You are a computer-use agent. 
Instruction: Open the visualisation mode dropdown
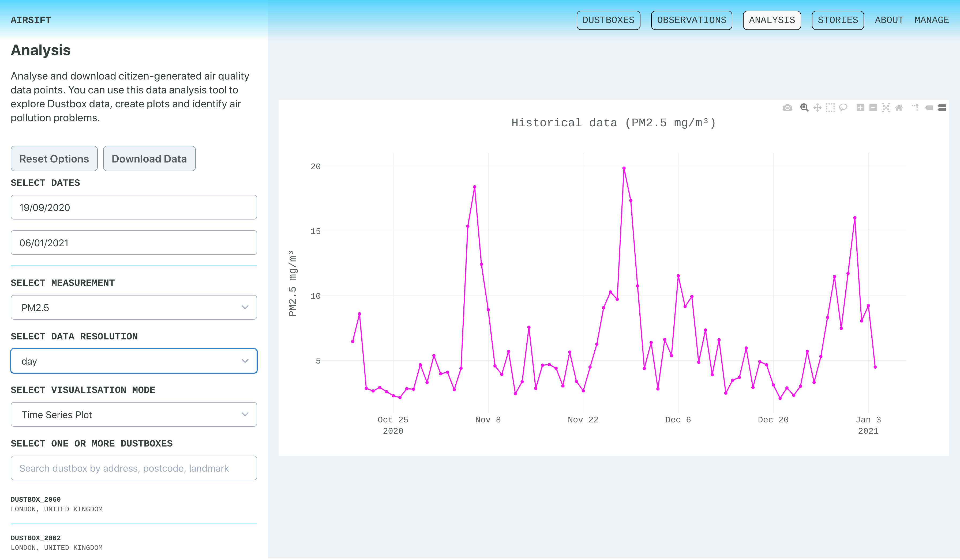point(134,415)
